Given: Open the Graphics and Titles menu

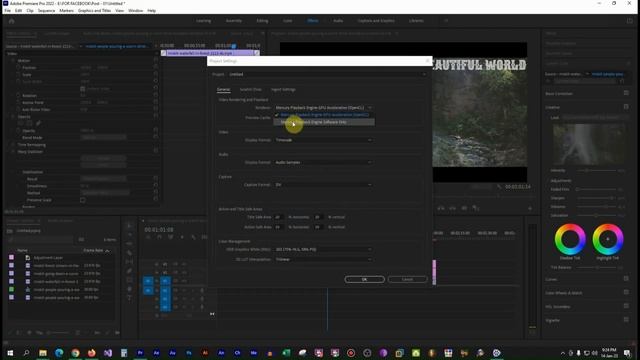Looking at the screenshot, I should 94,11.
